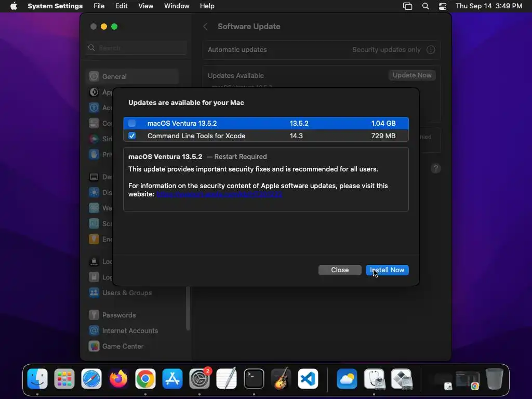Open the Edit menu
The width and height of the screenshot is (532, 399).
click(121, 6)
